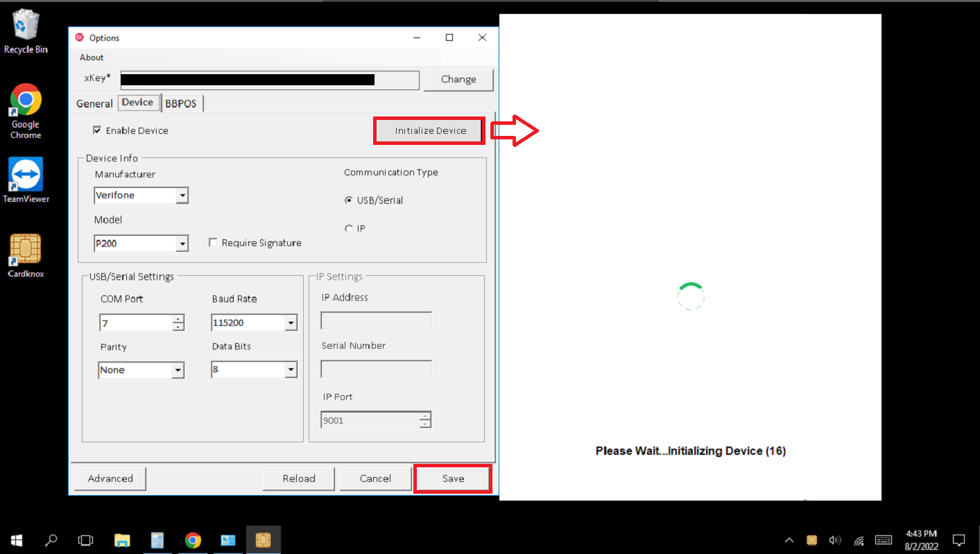Enable the Require Signature option
Screen dimensions: 980x554
(213, 242)
